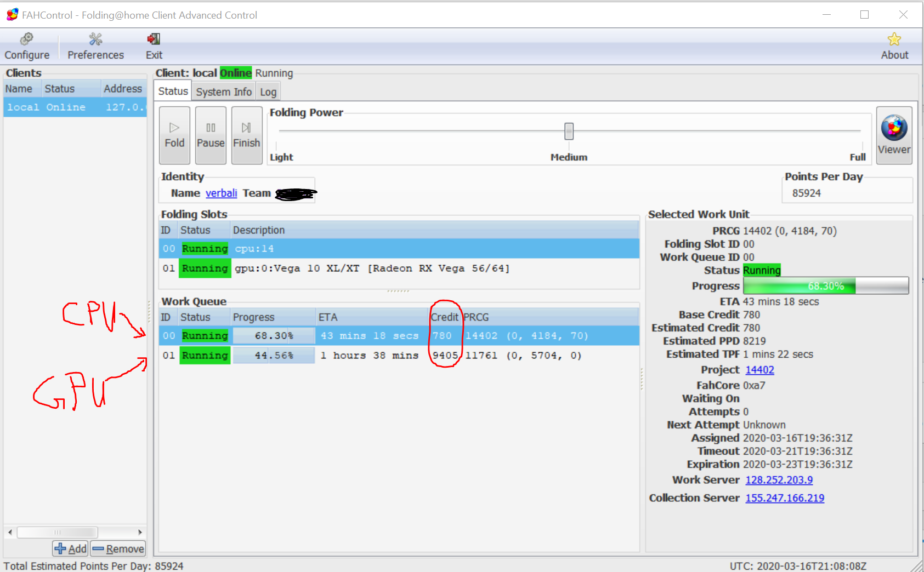Open the About star icon
The image size is (924, 572).
point(894,46)
